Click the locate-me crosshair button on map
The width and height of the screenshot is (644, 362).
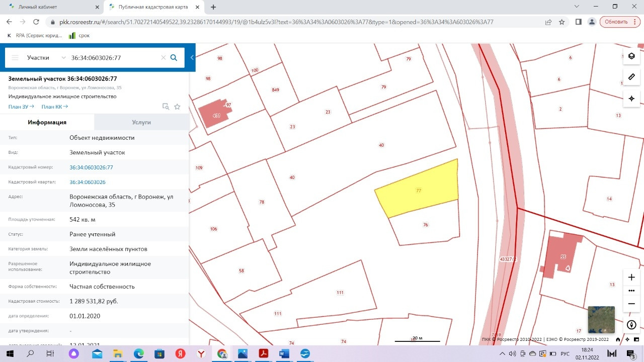pos(631,99)
